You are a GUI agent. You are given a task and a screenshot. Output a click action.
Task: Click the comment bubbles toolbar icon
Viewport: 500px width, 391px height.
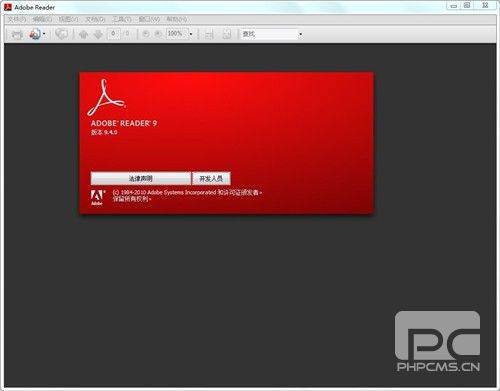(x=61, y=34)
